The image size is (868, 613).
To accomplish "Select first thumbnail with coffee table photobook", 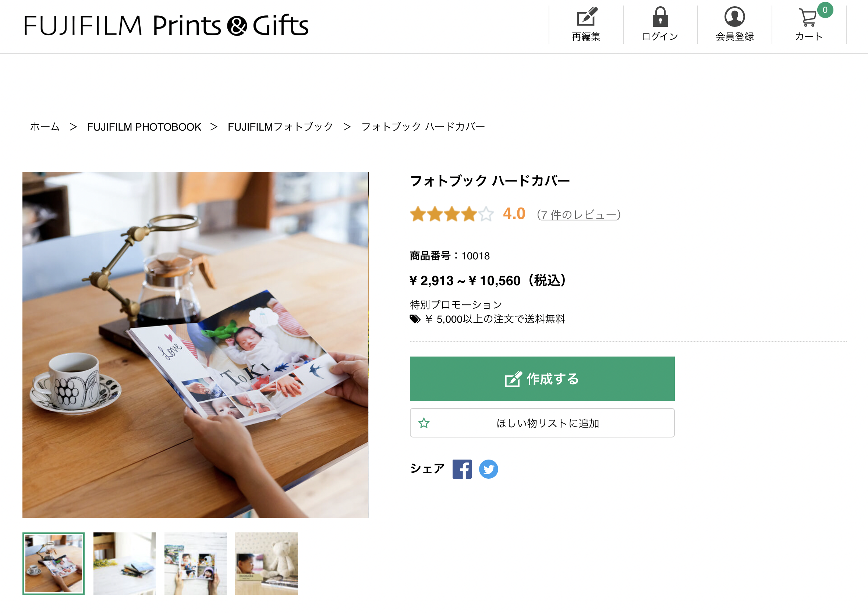I will pyautogui.click(x=54, y=563).
